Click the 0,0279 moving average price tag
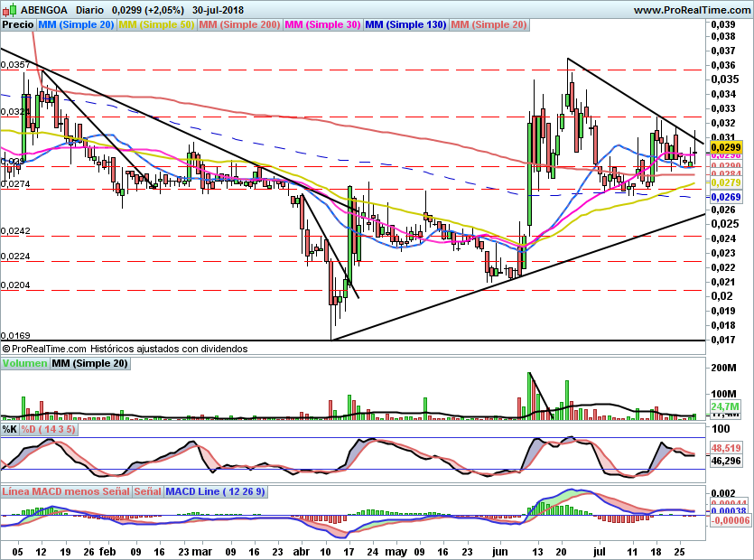This screenshot has width=754, height=560. pyautogui.click(x=726, y=182)
